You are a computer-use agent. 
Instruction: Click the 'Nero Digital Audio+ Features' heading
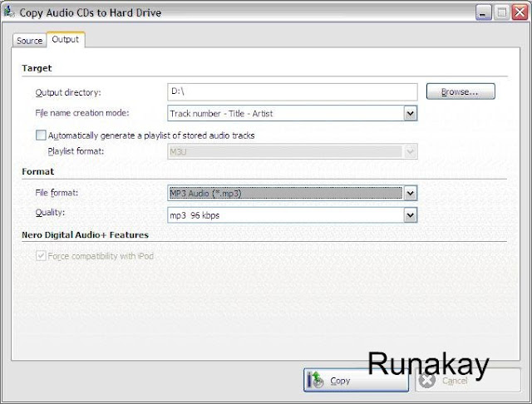click(85, 235)
